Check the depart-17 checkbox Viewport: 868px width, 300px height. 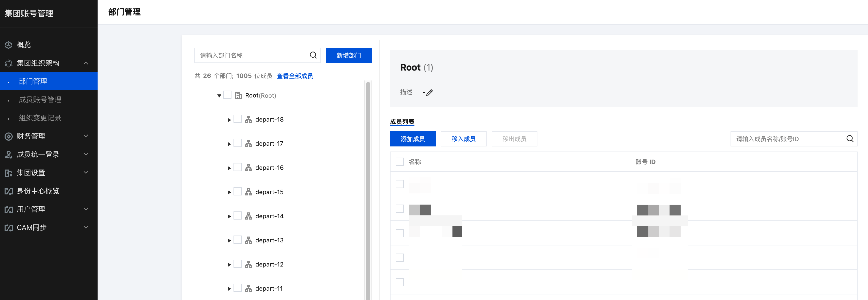point(238,143)
